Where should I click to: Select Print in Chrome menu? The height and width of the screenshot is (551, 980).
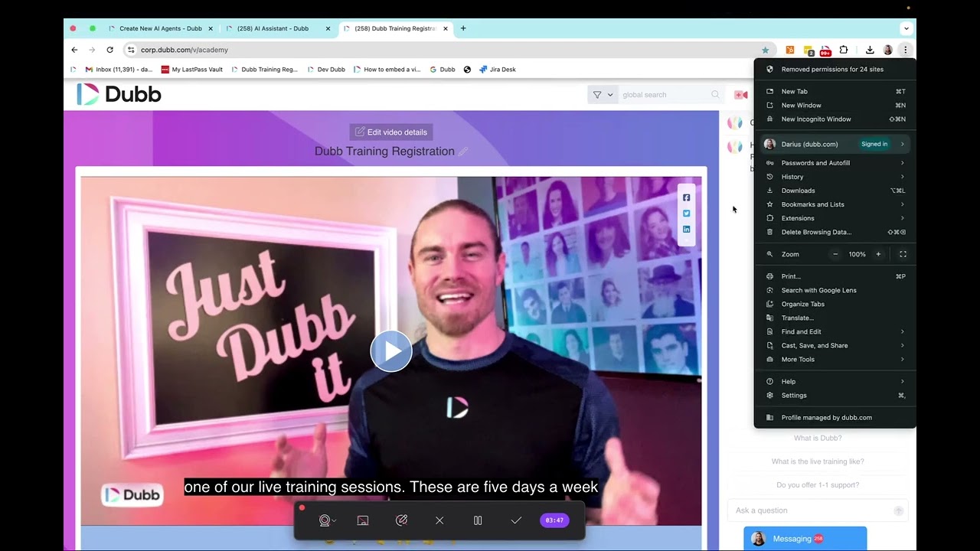tap(835, 276)
